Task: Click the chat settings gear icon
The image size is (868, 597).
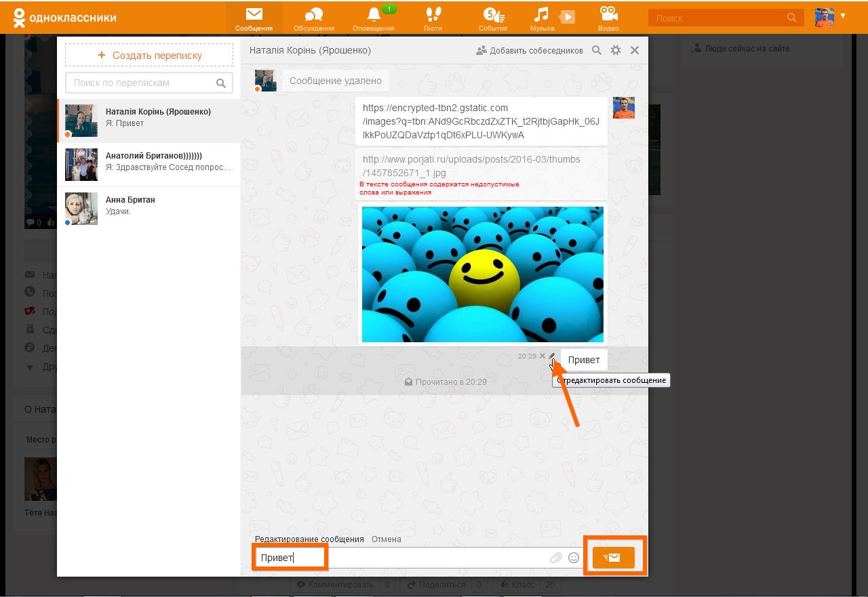Action: point(616,50)
